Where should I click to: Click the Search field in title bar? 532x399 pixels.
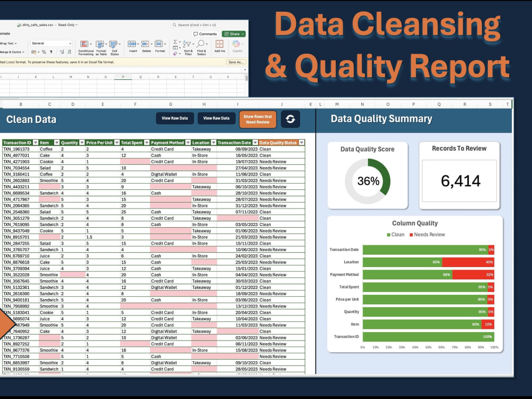point(209,25)
